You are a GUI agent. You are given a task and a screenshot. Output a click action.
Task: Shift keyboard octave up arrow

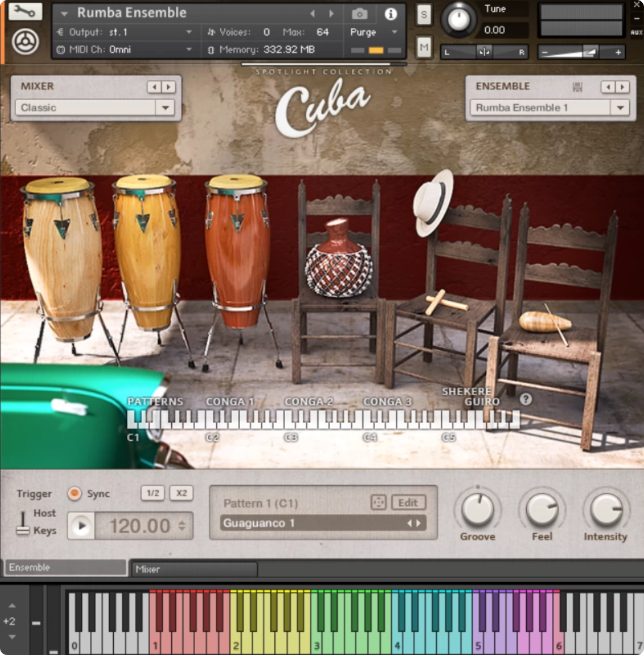pos(12,606)
